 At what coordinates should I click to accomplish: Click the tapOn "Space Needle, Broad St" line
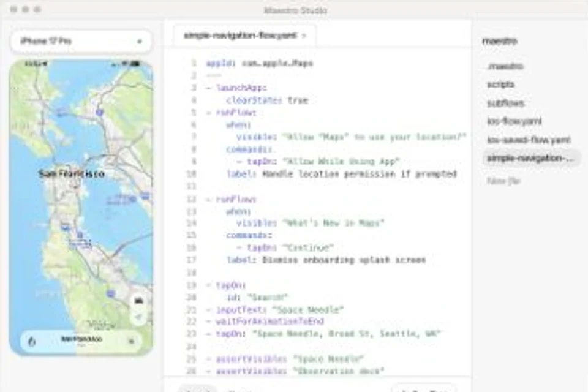click(323, 333)
